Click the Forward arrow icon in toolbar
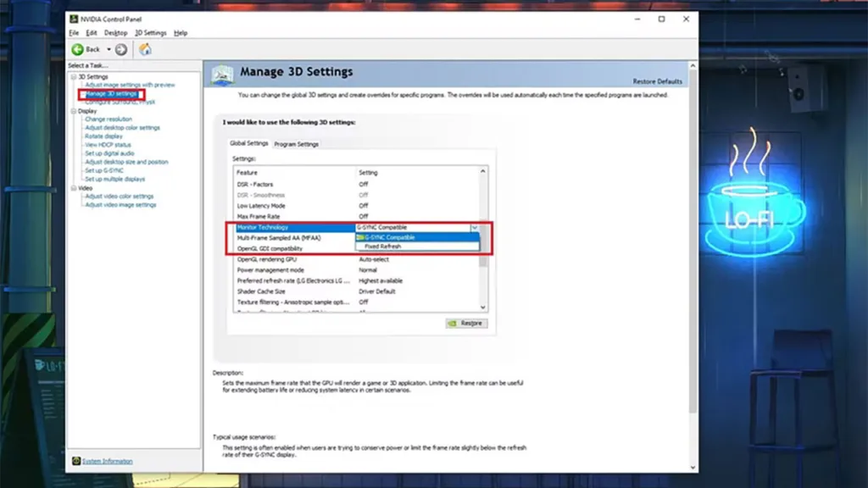The height and width of the screenshot is (488, 868). (121, 49)
